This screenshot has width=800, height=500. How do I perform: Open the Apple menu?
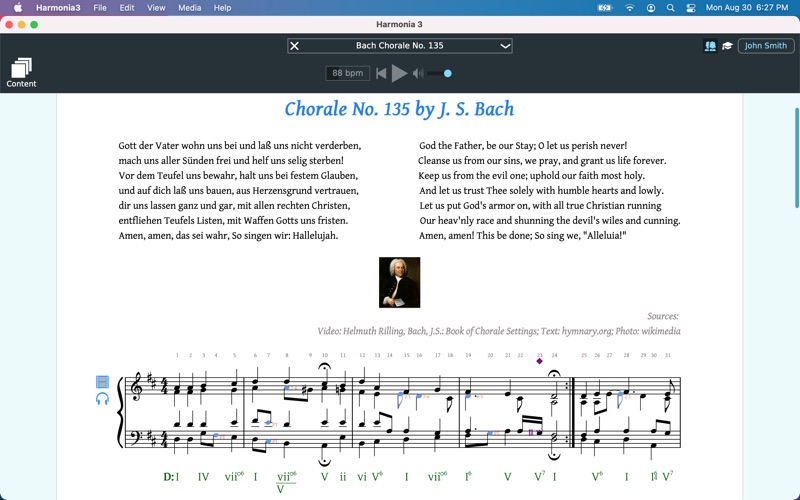(x=18, y=8)
